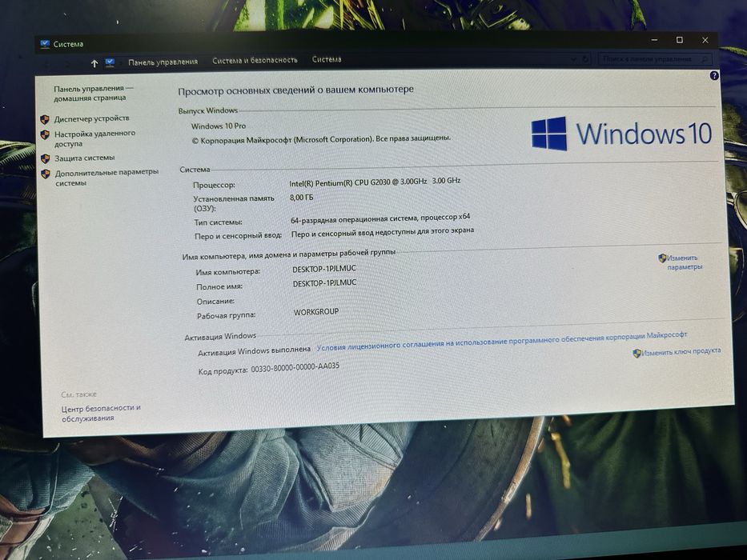The width and height of the screenshot is (747, 560).
Task: Click the heading Просмотр основных сведений о вашем компьютере
Action: pyautogui.click(x=296, y=90)
